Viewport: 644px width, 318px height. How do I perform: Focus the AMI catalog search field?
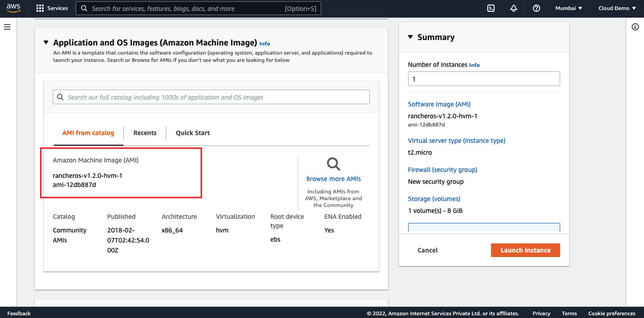(211, 97)
